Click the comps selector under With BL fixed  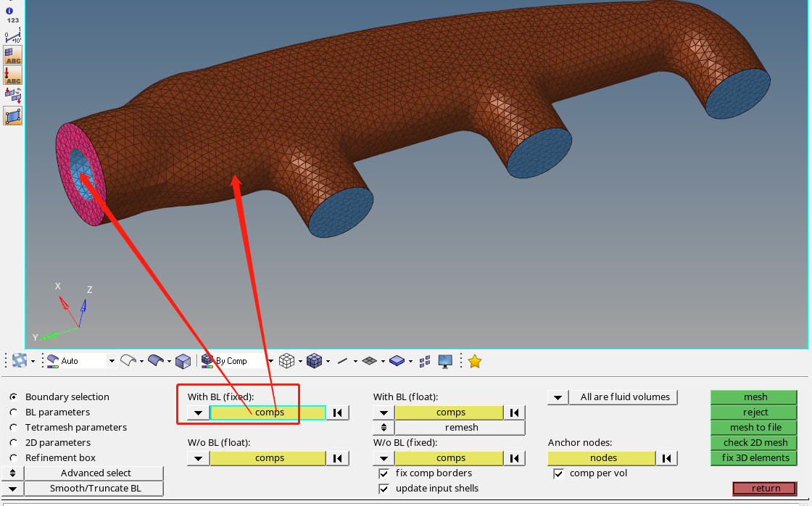click(x=269, y=412)
